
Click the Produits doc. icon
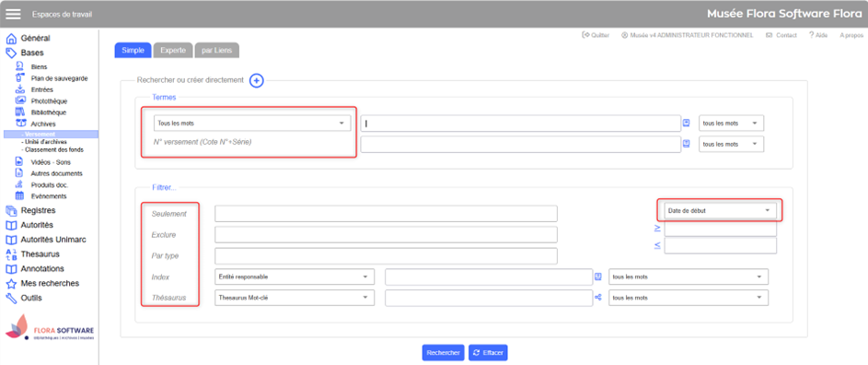pos(20,184)
